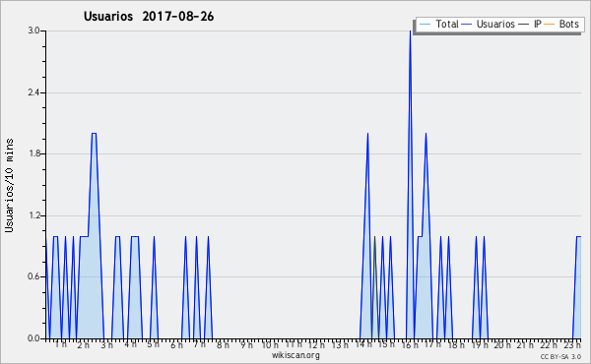Viewport: 591px width, 364px height.
Task: Click the '16 h' x-axis label
Action: point(410,344)
